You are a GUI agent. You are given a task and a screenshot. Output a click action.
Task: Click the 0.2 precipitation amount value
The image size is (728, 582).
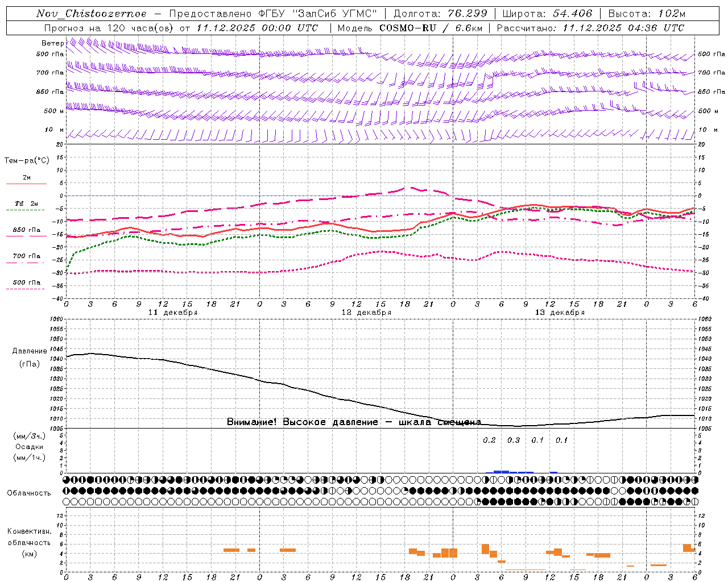click(489, 440)
